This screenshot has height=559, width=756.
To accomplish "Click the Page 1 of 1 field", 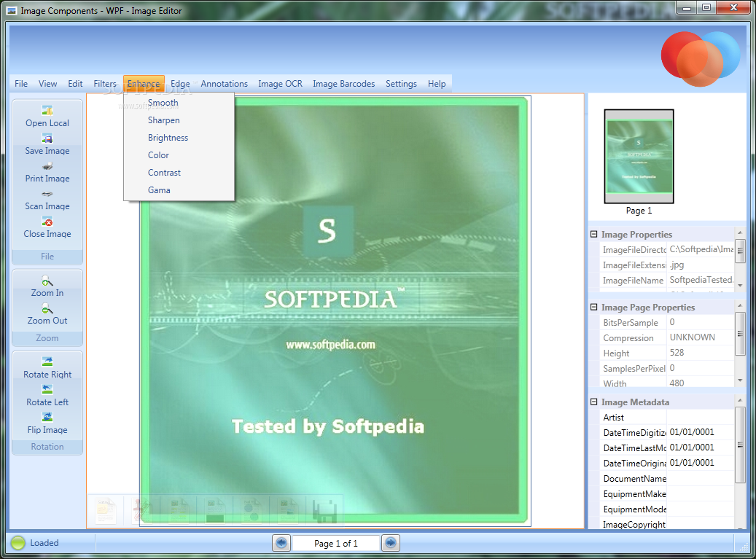I will (335, 543).
